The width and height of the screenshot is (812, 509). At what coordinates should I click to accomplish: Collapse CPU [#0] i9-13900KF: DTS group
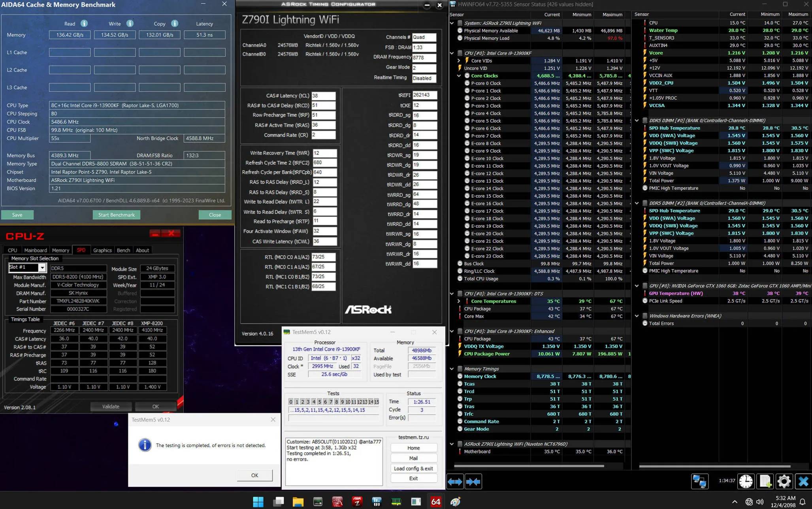452,294
